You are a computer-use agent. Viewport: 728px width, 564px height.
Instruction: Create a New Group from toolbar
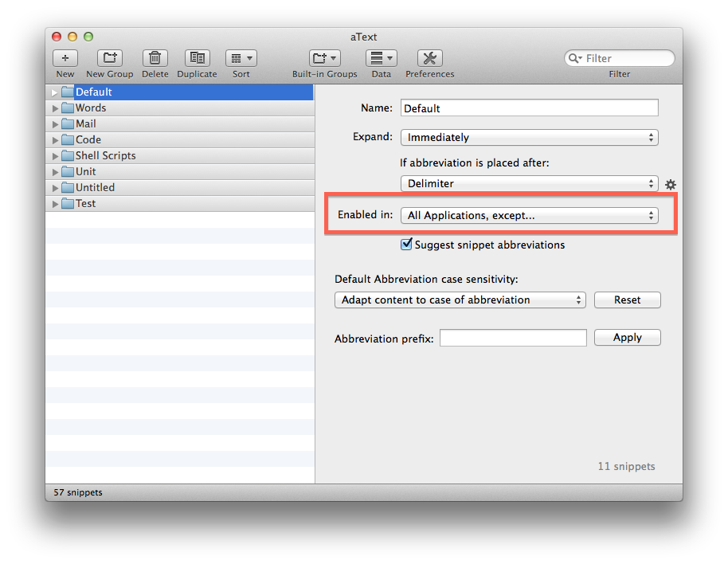pyautogui.click(x=110, y=58)
